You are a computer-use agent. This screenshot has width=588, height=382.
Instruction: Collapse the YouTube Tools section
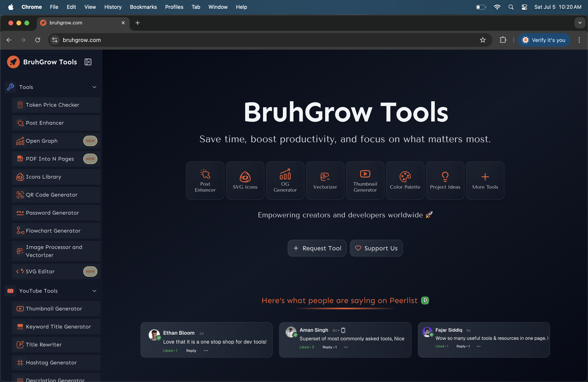94,291
